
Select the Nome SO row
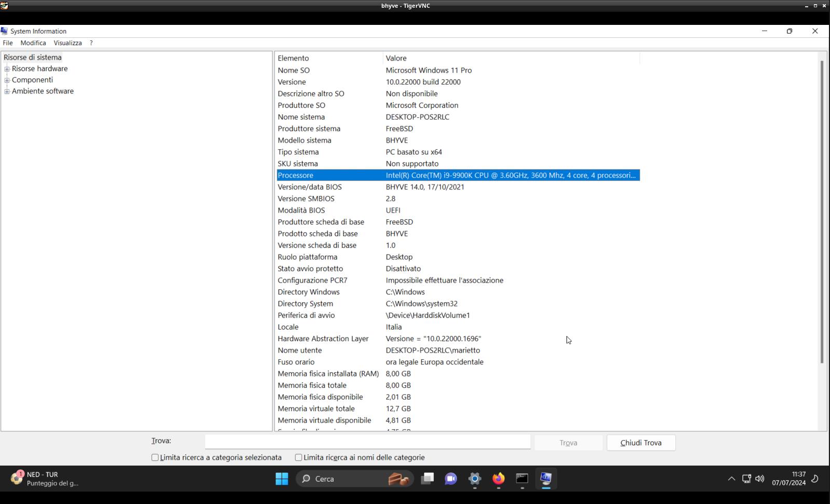[x=458, y=71]
